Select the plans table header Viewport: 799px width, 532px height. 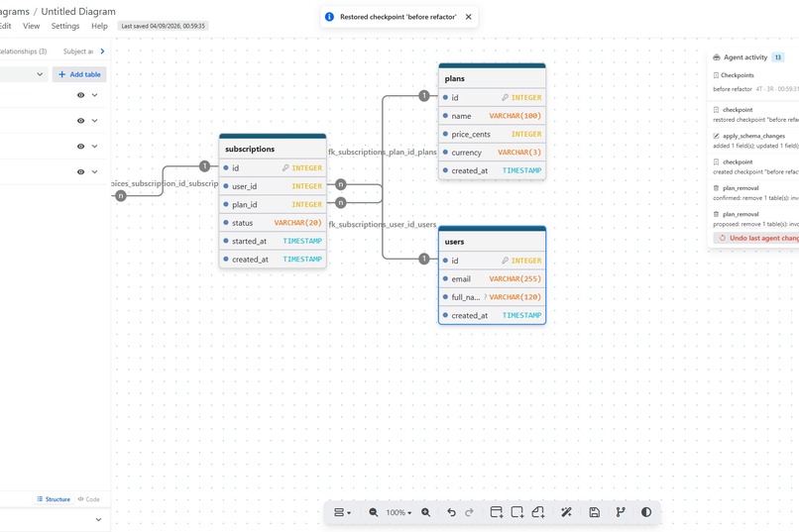click(x=493, y=78)
